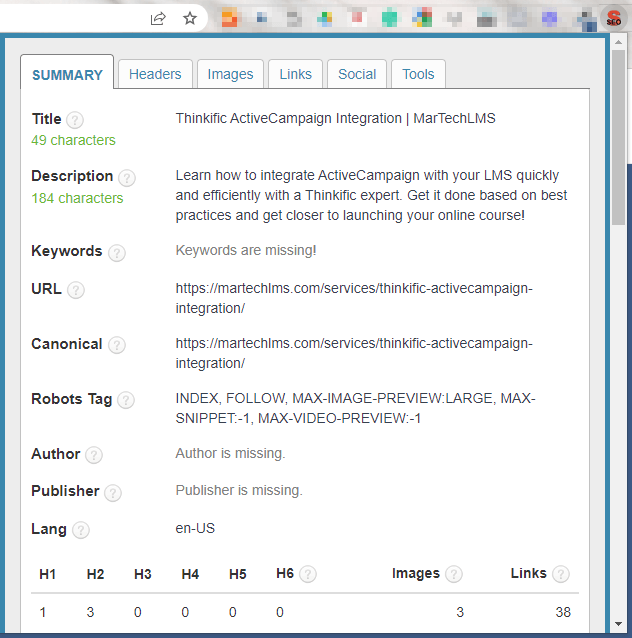
Task: Click the '184 characters' description length text
Action: point(77,198)
